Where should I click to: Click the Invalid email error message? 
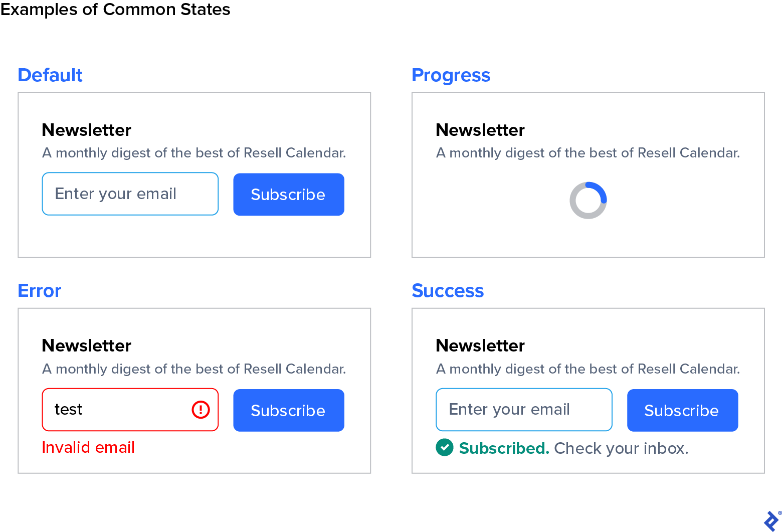(88, 448)
